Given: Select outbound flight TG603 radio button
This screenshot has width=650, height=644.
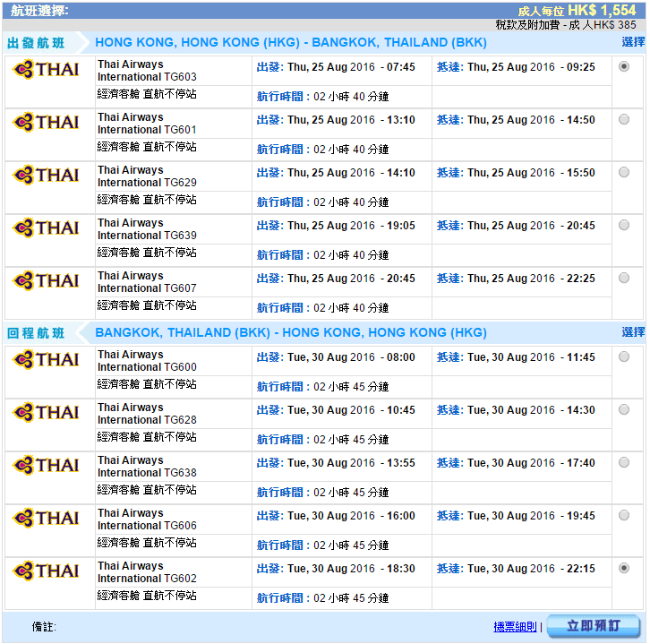Looking at the screenshot, I should click(624, 66).
